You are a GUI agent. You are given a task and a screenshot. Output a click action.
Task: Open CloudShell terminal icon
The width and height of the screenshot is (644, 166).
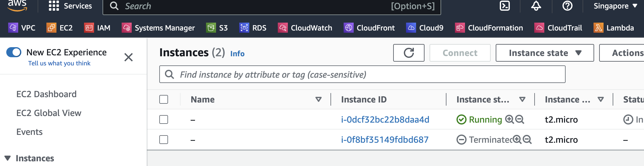pyautogui.click(x=505, y=6)
